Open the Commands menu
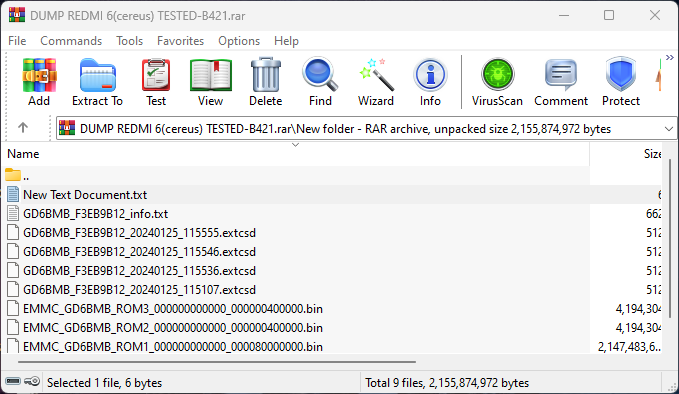 coord(71,41)
